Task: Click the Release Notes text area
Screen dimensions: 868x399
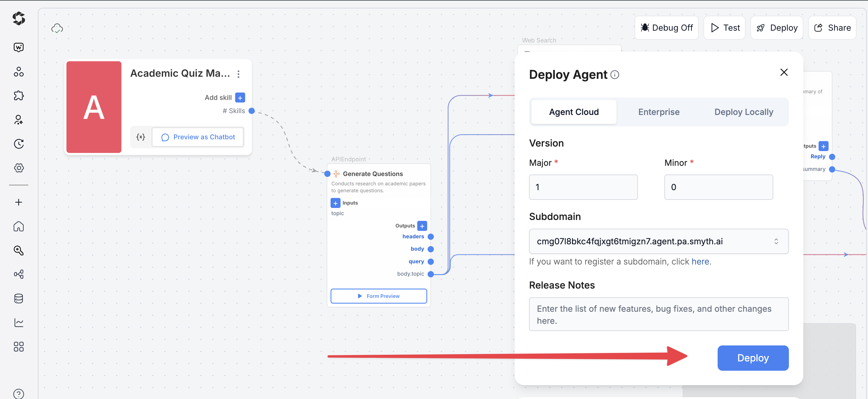Action: (659, 314)
